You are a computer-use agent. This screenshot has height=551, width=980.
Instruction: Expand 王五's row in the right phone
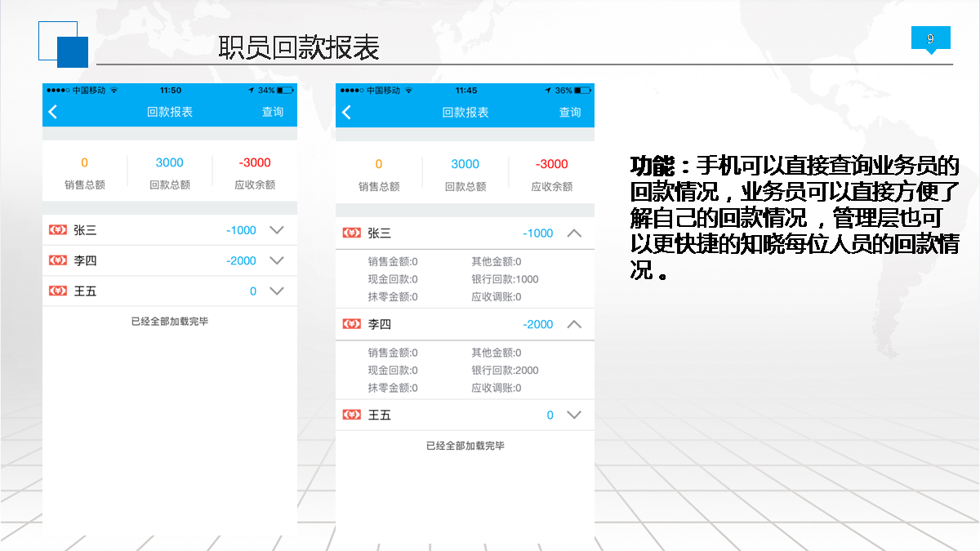point(574,415)
